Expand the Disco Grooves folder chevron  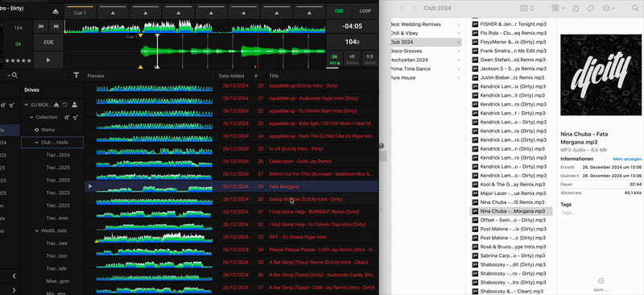point(459,51)
